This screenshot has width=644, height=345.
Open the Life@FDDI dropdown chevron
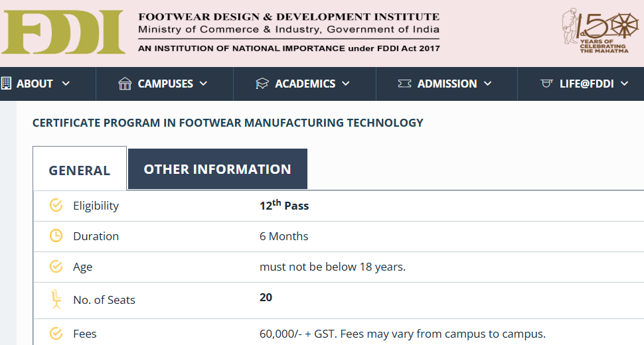point(625,84)
